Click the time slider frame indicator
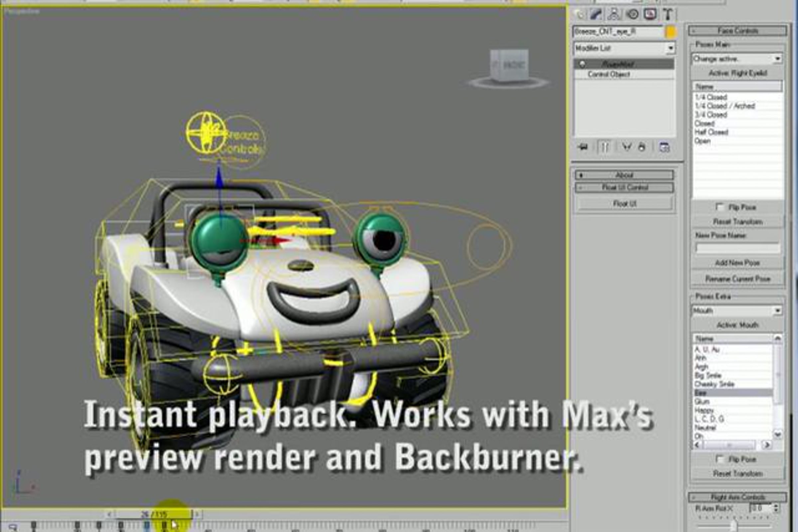The height and width of the screenshot is (532, 798). [154, 515]
